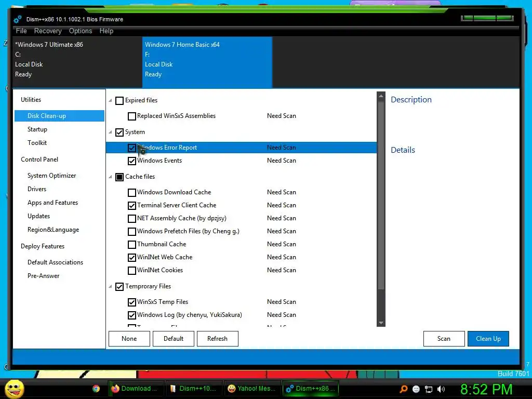Uncheck the System group checkbox
This screenshot has width=532, height=399.
tap(119, 132)
